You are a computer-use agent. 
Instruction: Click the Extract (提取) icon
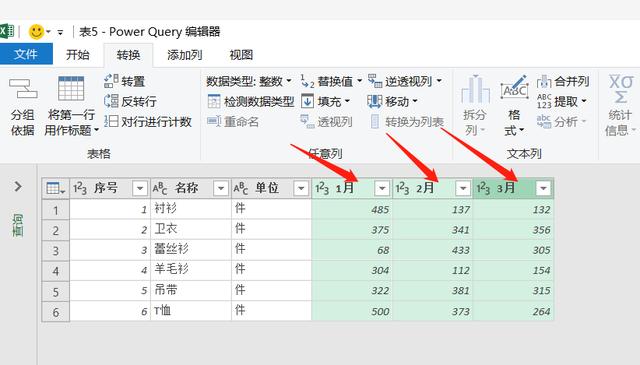(544, 101)
